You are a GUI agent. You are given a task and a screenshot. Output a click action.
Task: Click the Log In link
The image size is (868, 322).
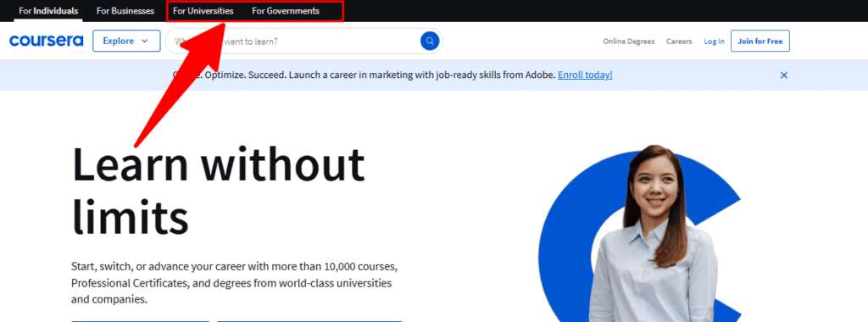[714, 42]
